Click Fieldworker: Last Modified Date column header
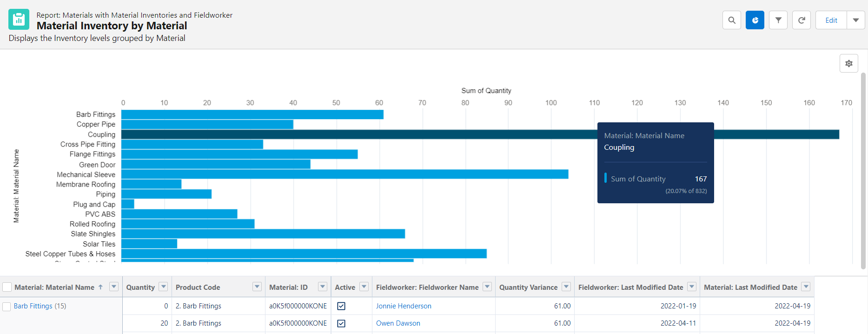The height and width of the screenshot is (334, 868). click(630, 287)
